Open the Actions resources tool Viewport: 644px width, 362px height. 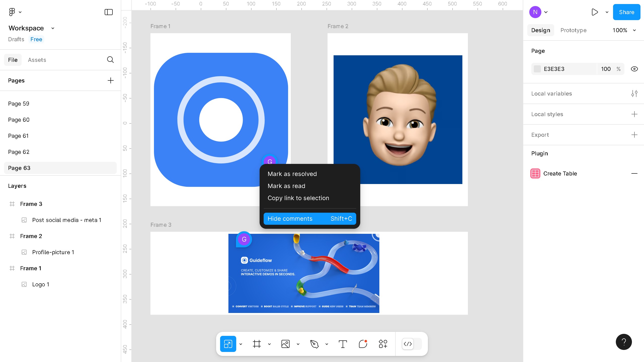click(x=383, y=344)
